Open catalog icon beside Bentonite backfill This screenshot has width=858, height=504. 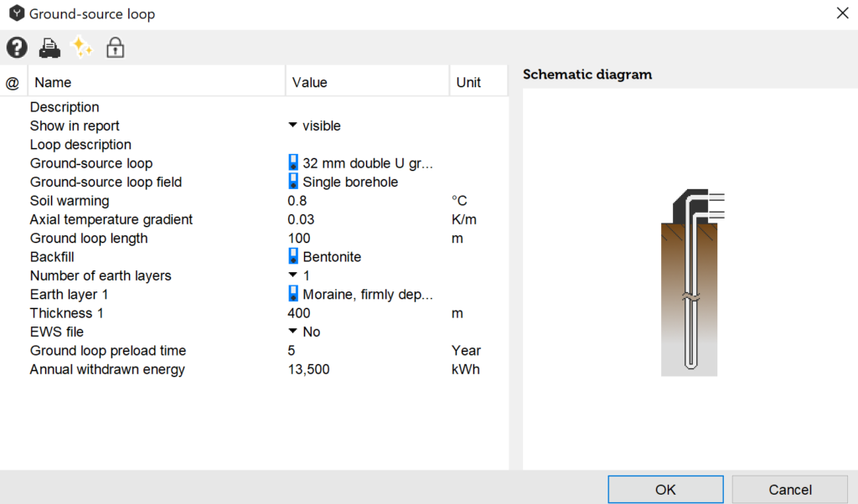(x=293, y=257)
